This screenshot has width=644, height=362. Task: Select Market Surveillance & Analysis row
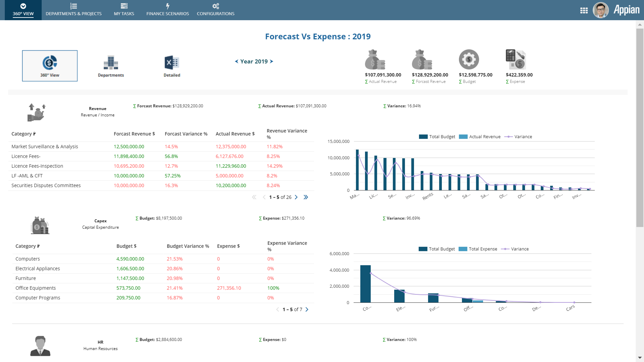(x=161, y=147)
